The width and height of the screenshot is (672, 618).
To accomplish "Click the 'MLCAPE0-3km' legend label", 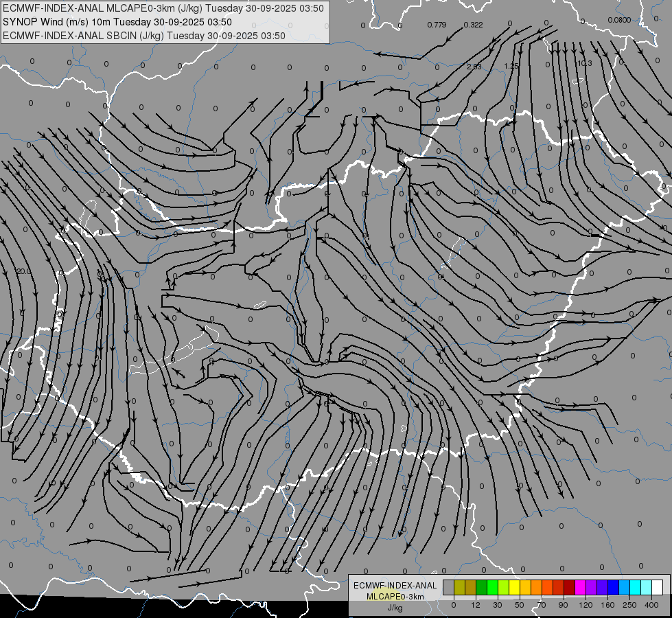I will point(395,597).
